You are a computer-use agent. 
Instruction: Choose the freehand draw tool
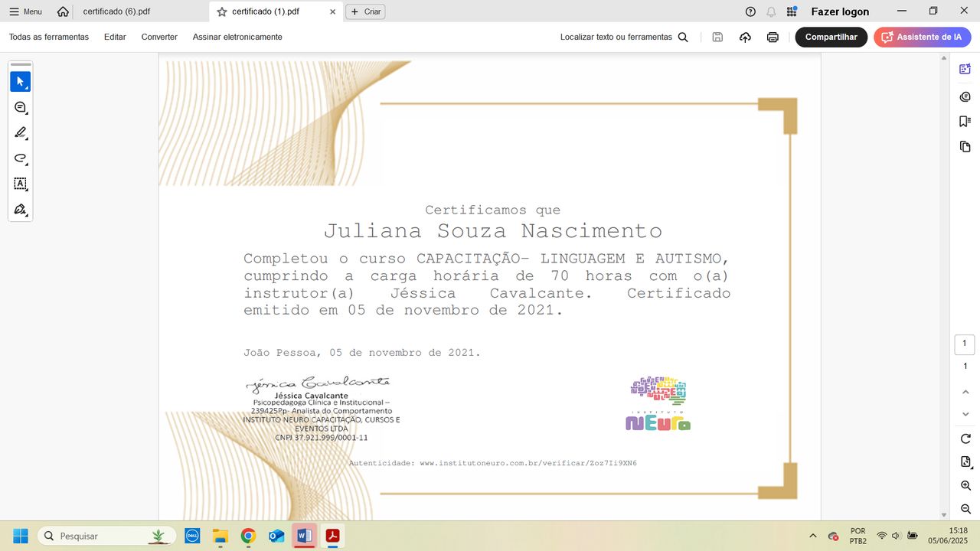20,158
